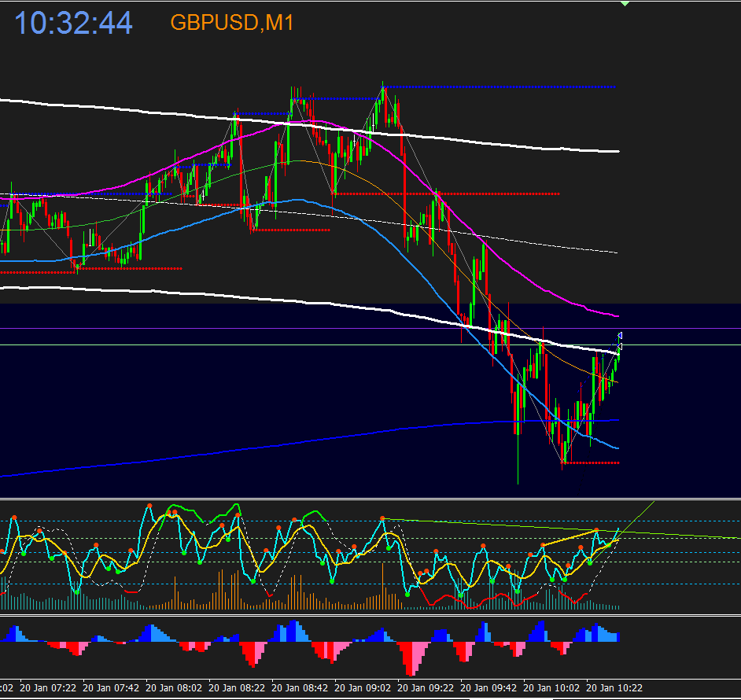This screenshot has width=741, height=700.
Task: Click the 20 Jan 09:02 time label
Action: (363, 687)
